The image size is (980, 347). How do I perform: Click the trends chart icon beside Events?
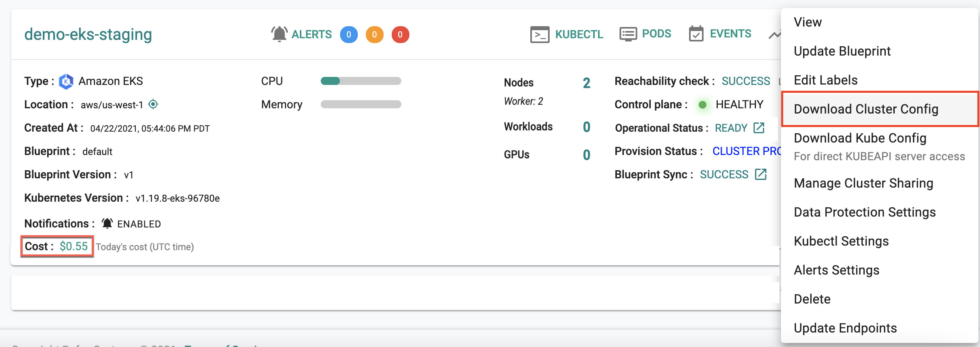click(774, 35)
